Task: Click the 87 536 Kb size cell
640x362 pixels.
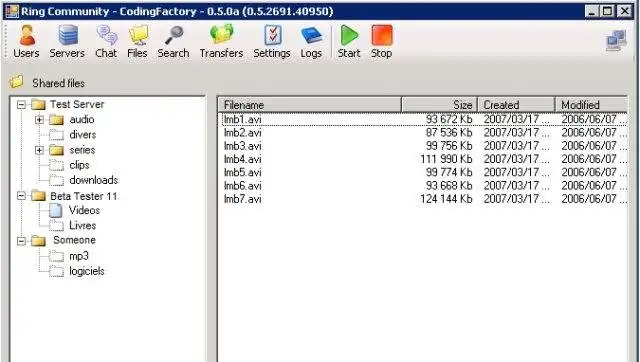Action: pyautogui.click(x=449, y=133)
